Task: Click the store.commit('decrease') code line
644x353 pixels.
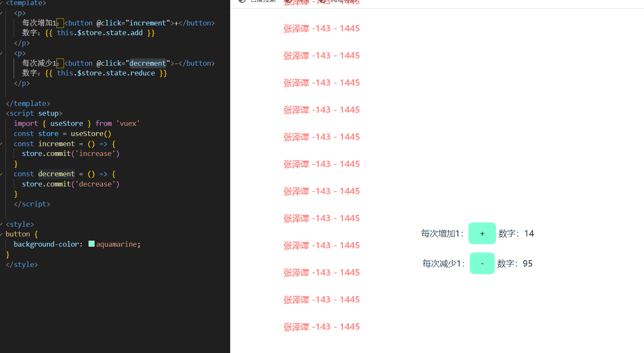Action: [71, 184]
